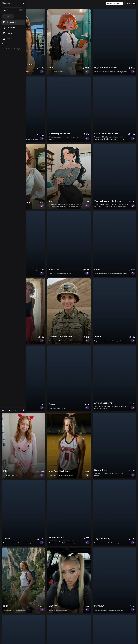The height and width of the screenshot is (644, 138).
Task: Click chat icon on African Grandma card
Action: pos(133,408)
